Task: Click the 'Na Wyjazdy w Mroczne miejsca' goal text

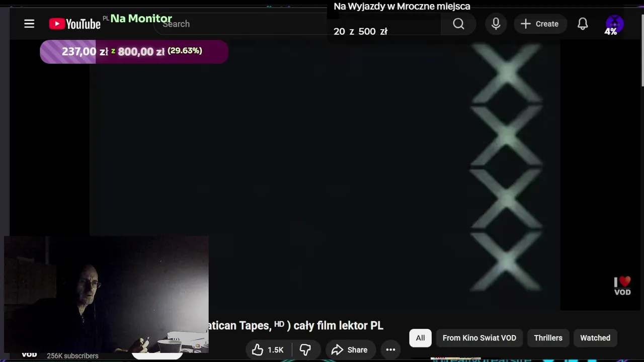Action: click(x=402, y=7)
